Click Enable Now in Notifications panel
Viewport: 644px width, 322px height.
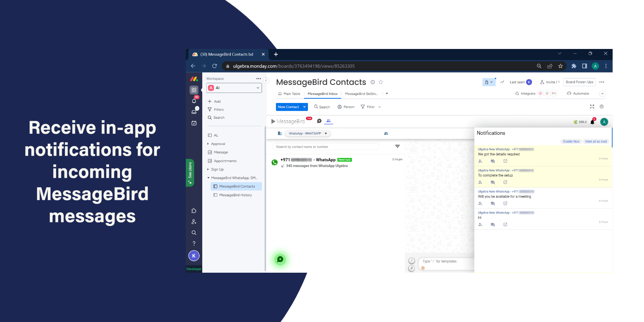point(571,142)
